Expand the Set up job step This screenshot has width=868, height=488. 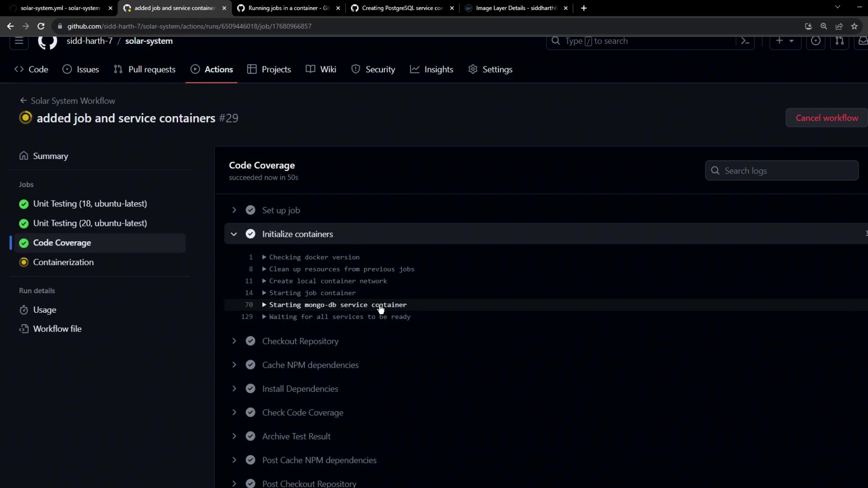coord(234,210)
